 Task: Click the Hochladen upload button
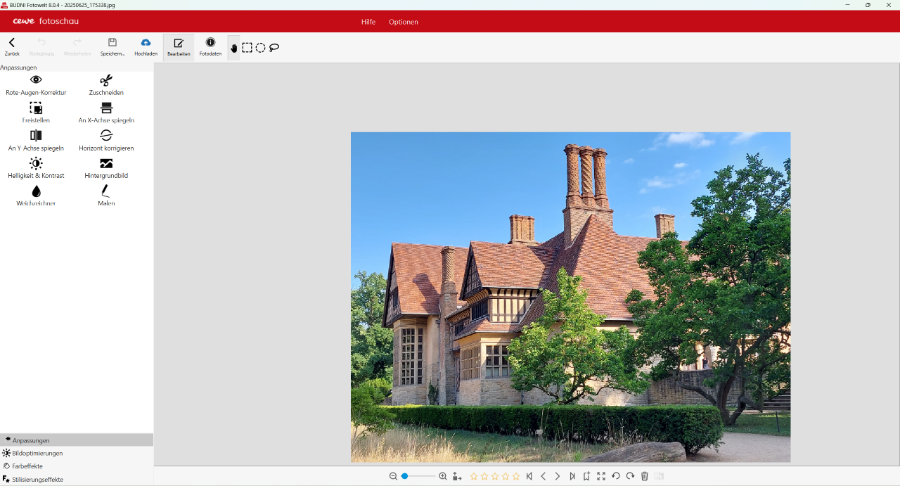146,46
